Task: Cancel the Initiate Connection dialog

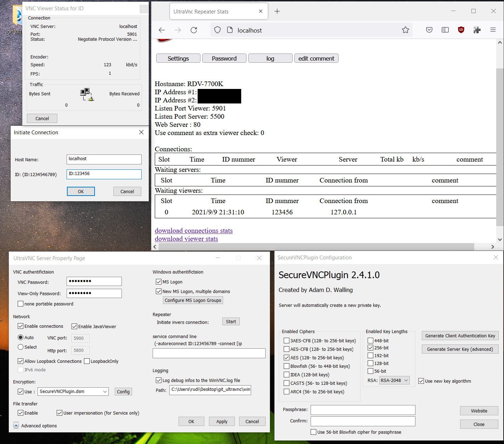Action: click(x=127, y=191)
